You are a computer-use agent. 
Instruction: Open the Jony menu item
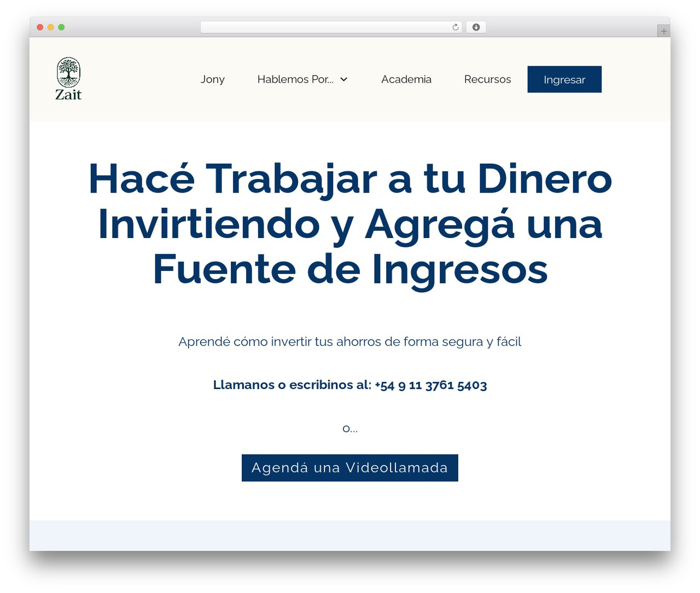pyautogui.click(x=213, y=79)
